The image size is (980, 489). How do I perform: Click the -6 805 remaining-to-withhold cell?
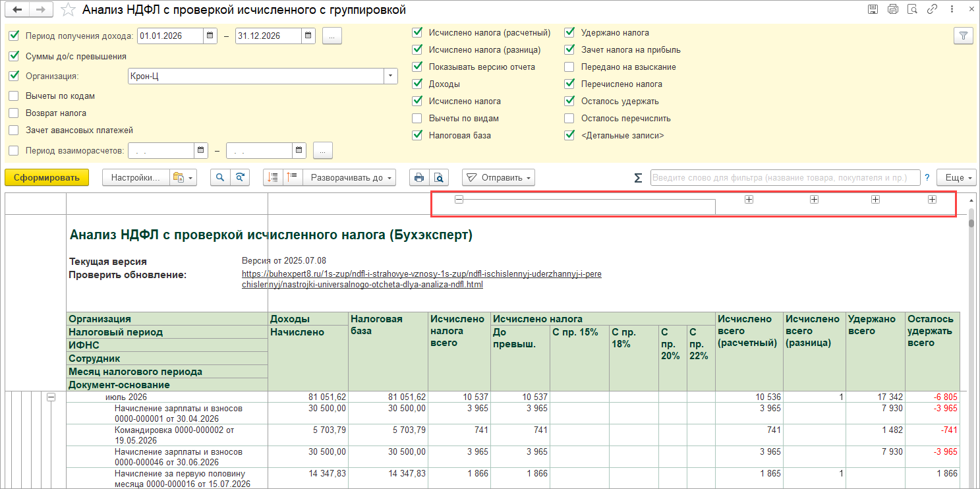coord(933,397)
